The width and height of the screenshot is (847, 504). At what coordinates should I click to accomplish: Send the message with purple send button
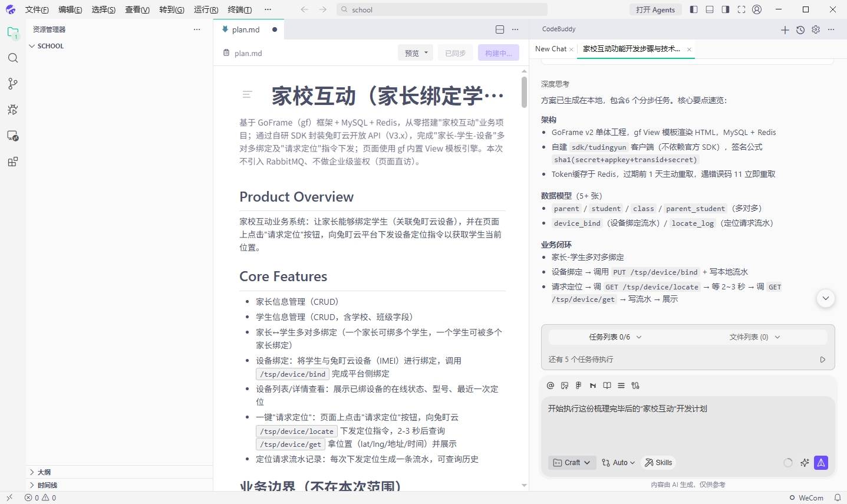pyautogui.click(x=821, y=463)
